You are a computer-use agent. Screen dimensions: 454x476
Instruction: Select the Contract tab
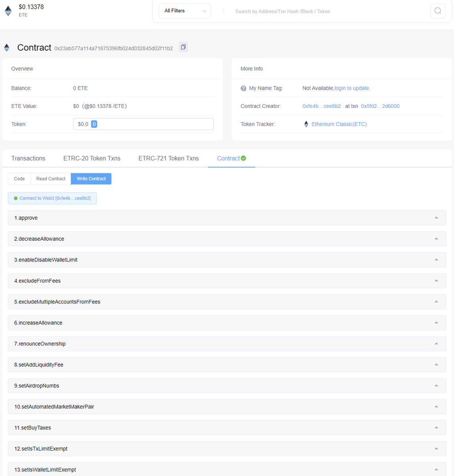[x=231, y=158]
